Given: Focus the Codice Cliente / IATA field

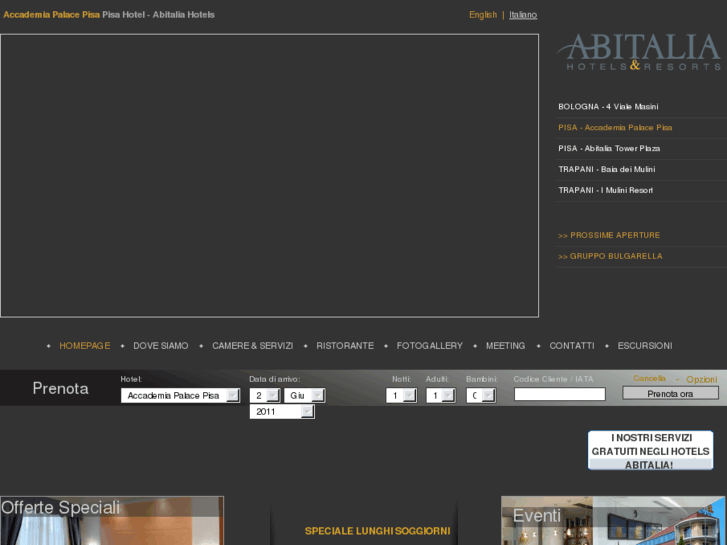Looking at the screenshot, I should tap(560, 394).
